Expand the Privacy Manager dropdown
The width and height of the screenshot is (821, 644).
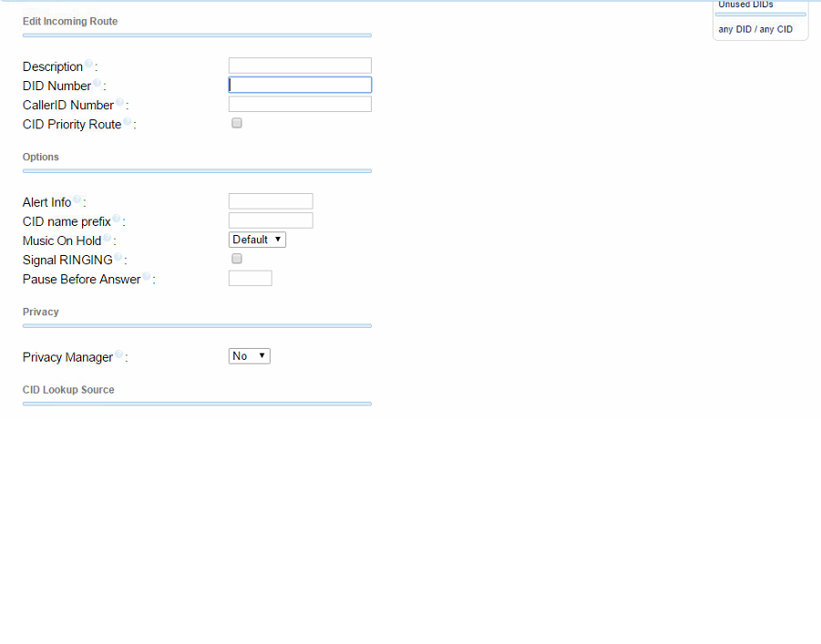(249, 356)
